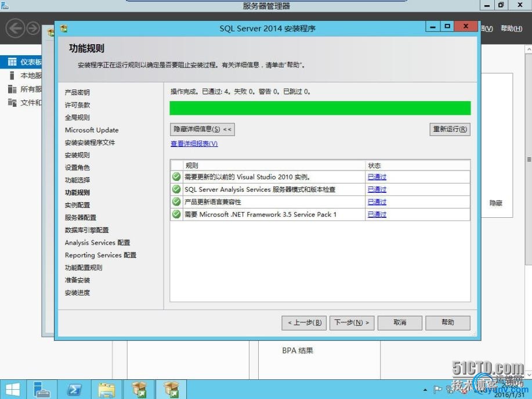Select 许可条款 step in setup sidebar
532x399 pixels.
pyautogui.click(x=77, y=105)
